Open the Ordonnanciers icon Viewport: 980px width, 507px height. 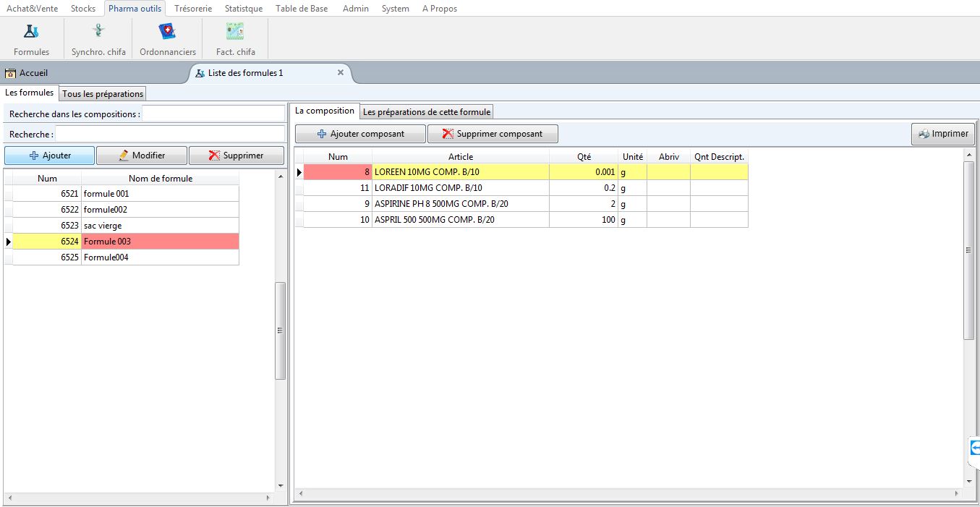[x=168, y=33]
